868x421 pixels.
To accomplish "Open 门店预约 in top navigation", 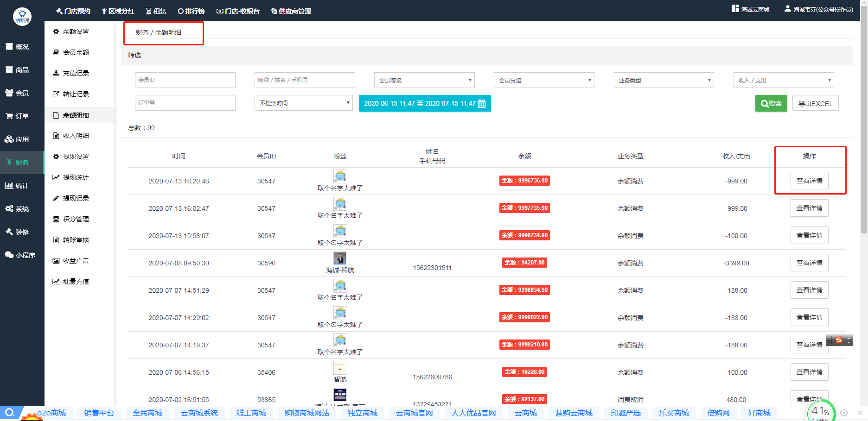I will pos(73,11).
